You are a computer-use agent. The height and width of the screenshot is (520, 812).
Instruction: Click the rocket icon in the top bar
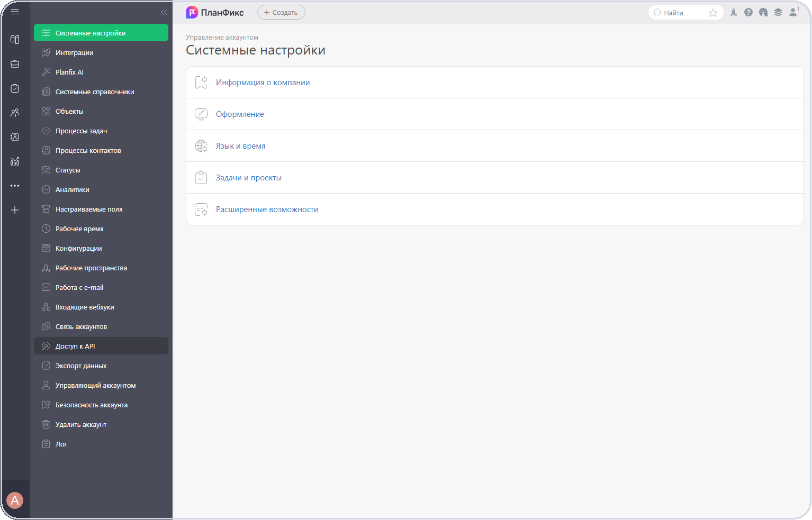[734, 12]
